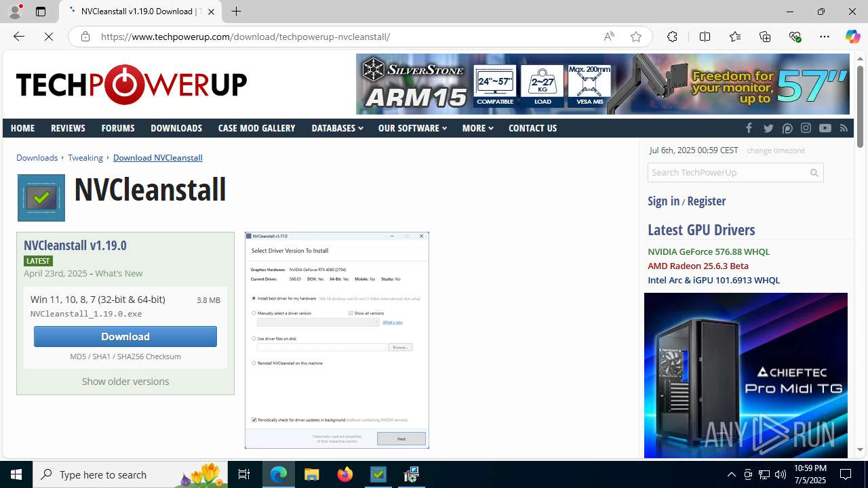
Task: Open Collections icon
Action: coord(765,37)
